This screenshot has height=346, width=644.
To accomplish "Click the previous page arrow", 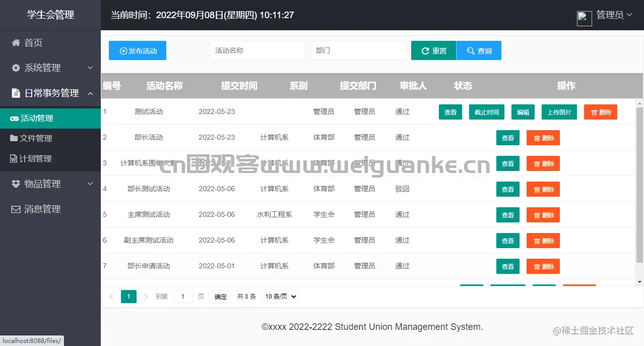I will 111,297.
